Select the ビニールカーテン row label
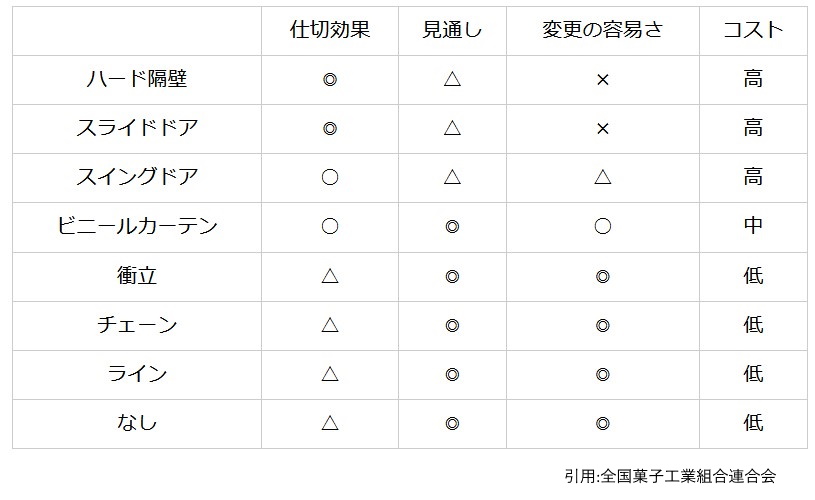This screenshot has height=500, width=815. pos(137,226)
